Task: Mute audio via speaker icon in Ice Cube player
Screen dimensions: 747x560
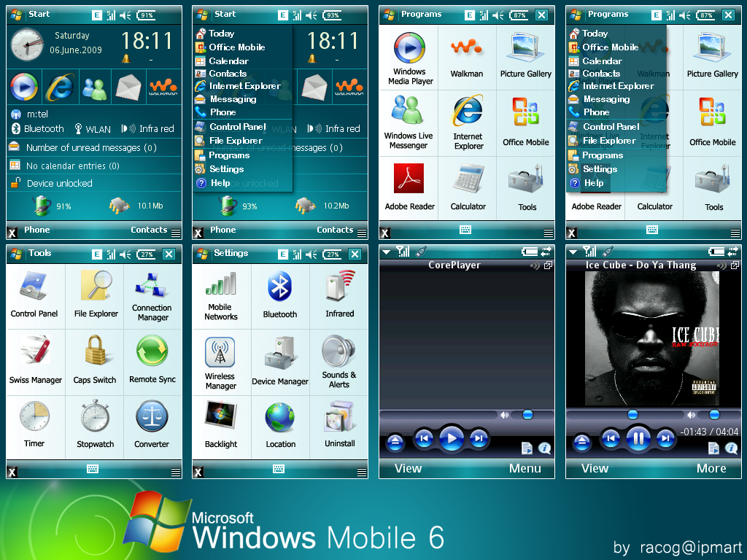Action: pos(692,415)
